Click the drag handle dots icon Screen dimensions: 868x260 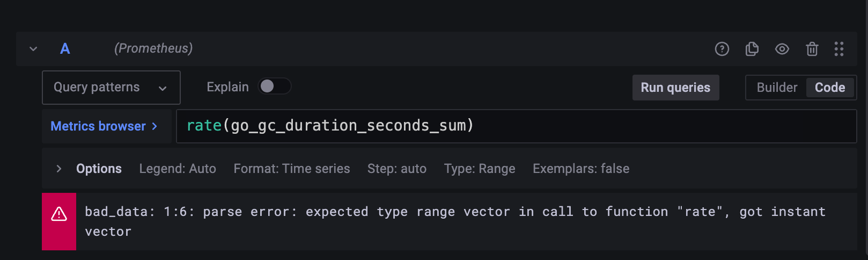pos(839,49)
